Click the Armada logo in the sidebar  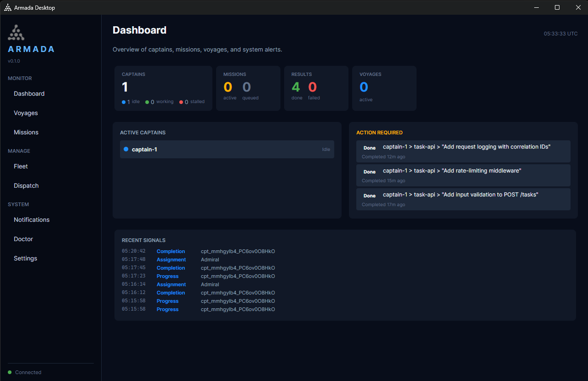[x=16, y=32]
